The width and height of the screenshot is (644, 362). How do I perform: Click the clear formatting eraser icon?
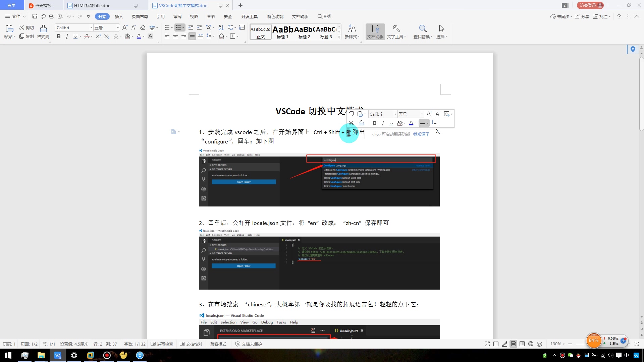coord(143,27)
